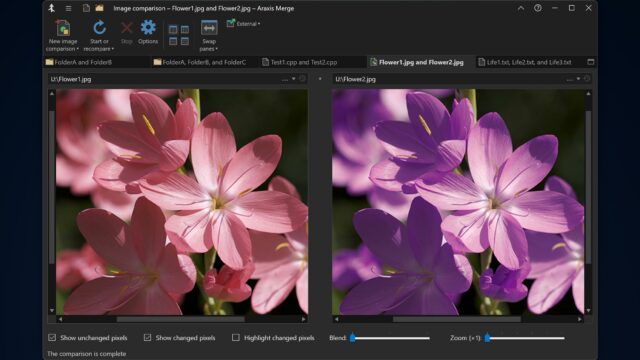The height and width of the screenshot is (360, 640).
Task: Click browse ellipsis for Flower1.jpg path
Action: click(285, 79)
